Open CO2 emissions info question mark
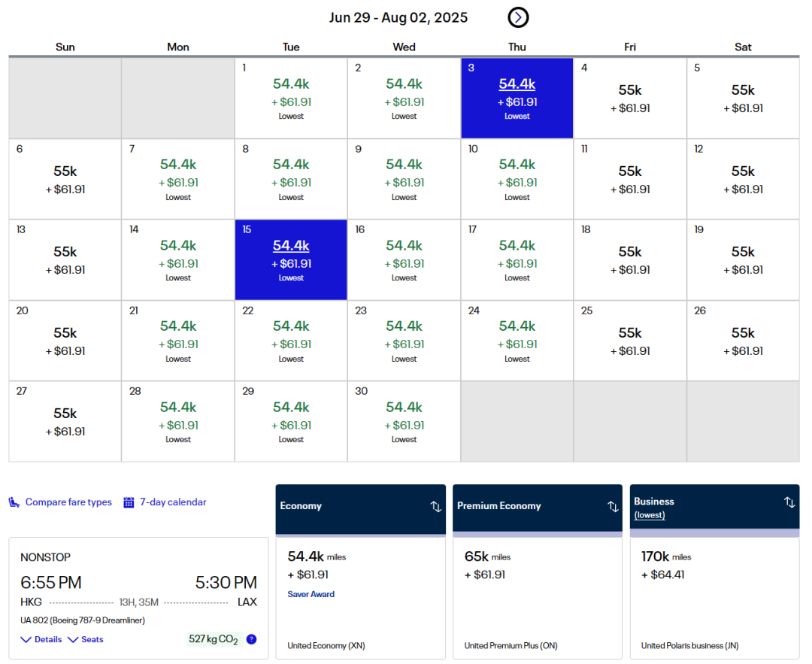The image size is (812, 664). point(251,639)
